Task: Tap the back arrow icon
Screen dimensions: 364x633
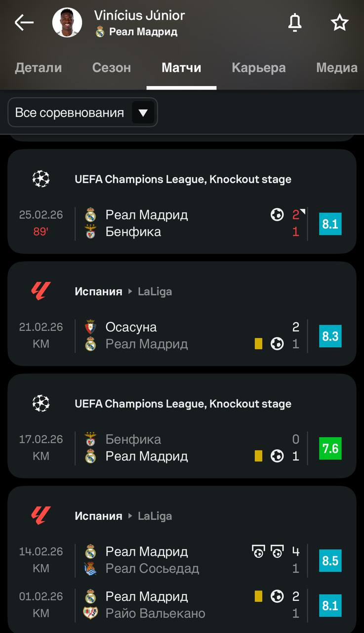Action: [x=24, y=22]
